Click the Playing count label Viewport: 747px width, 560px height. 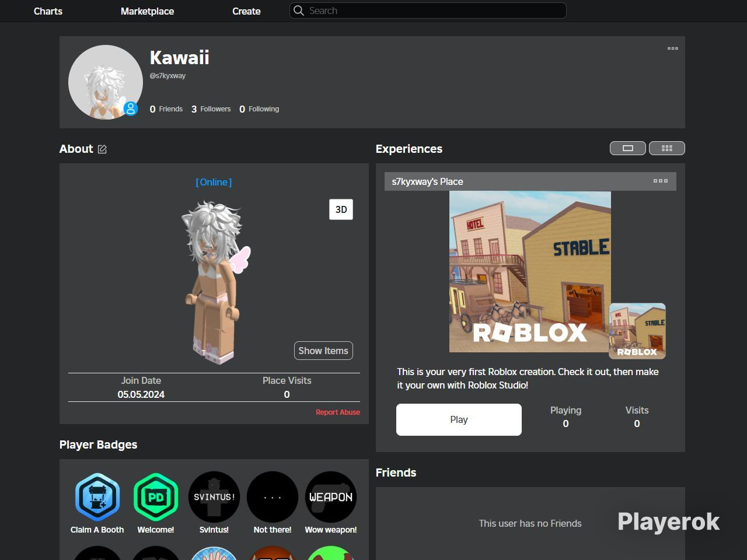point(566,410)
